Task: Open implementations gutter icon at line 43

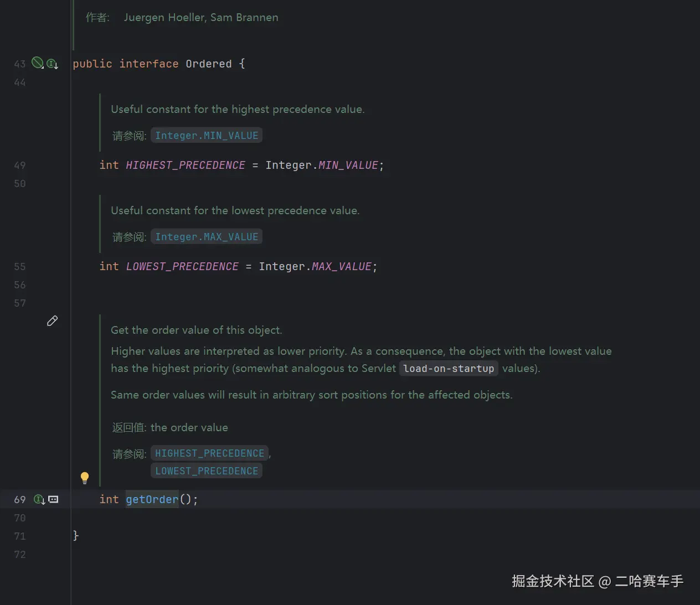Action: pos(52,64)
